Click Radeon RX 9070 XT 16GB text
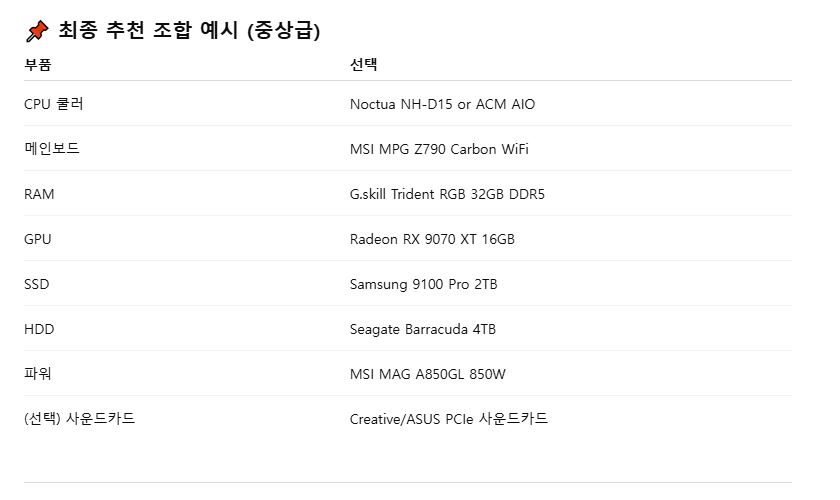 click(432, 239)
